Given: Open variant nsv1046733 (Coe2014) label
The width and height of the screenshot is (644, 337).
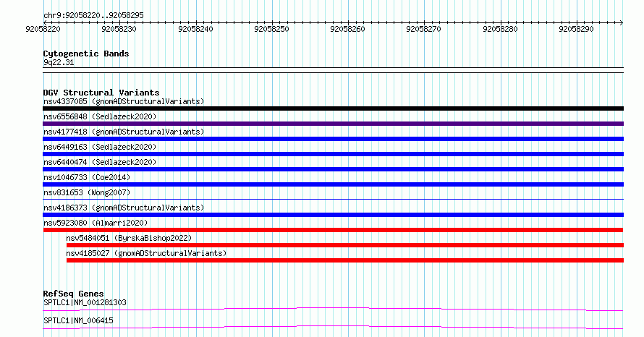Looking at the screenshot, I should [87, 177].
